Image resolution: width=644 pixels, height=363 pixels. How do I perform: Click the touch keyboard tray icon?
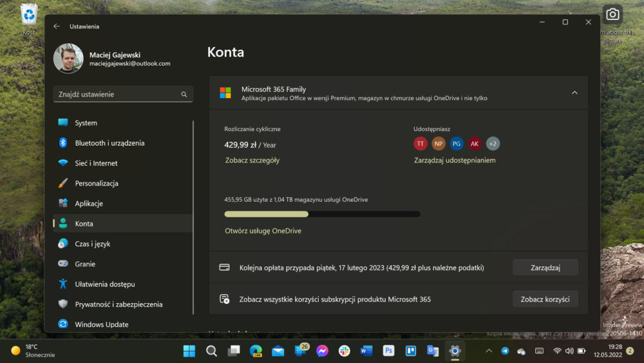tap(539, 351)
